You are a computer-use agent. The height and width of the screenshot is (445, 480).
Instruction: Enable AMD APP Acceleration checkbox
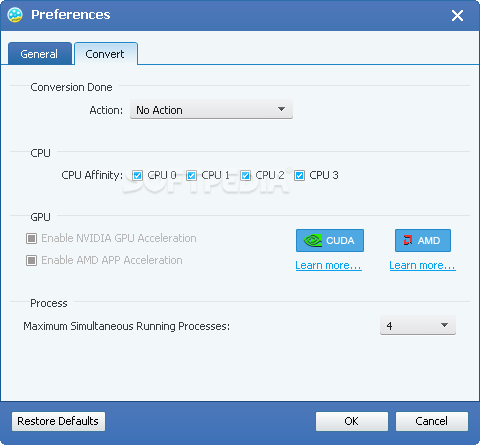(31, 260)
